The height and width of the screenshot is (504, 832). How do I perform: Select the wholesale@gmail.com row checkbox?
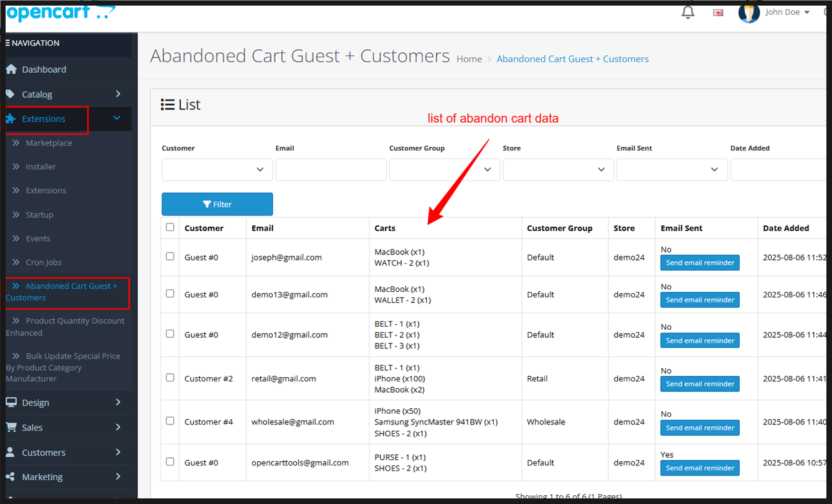click(x=170, y=421)
